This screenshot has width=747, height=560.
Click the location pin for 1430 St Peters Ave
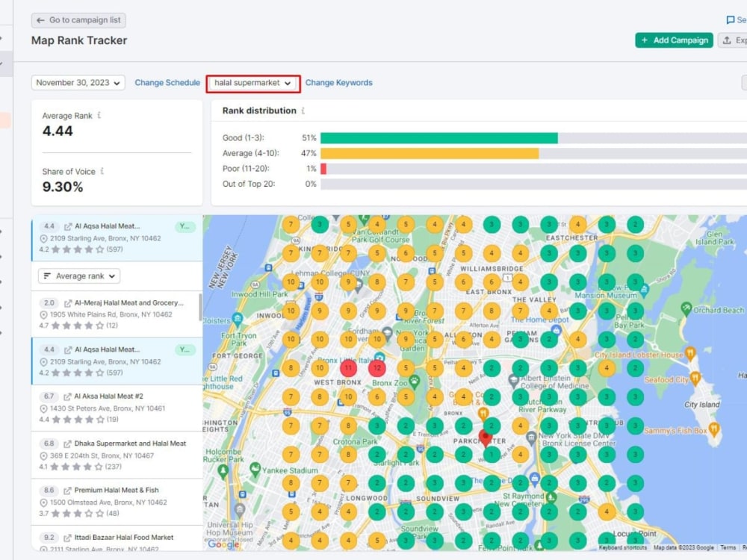pos(43,408)
